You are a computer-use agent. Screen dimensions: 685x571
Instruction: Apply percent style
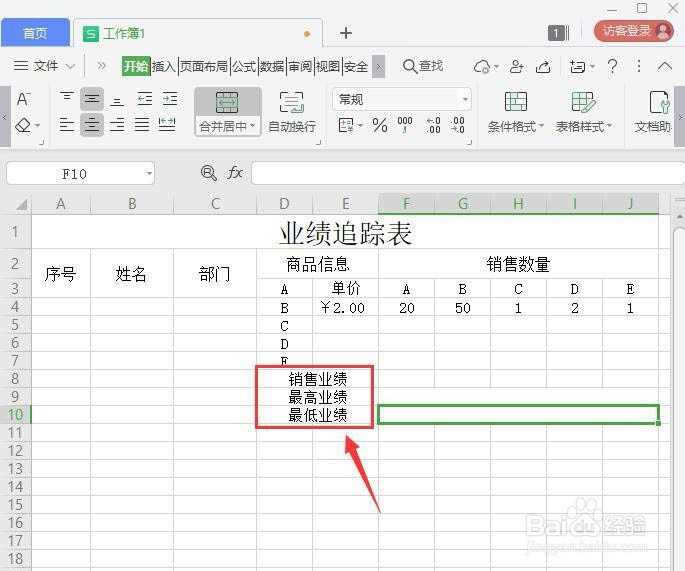point(380,125)
